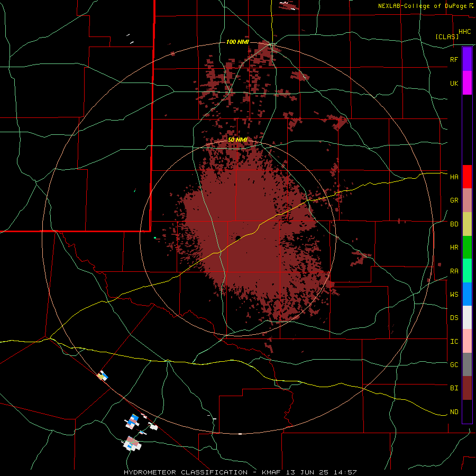This screenshot has height=476, width=476.
Task: Click the WS legend label
Action: [x=454, y=295]
